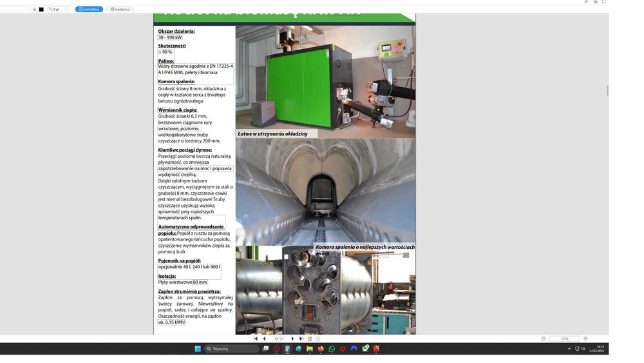This screenshot has width=644, height=363.
Task: Open Firefox from the taskbar
Action: pyautogui.click(x=321, y=349)
